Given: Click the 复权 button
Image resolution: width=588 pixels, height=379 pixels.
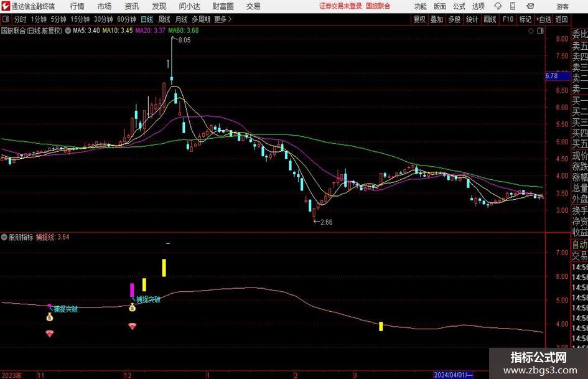Looking at the screenshot, I should [419, 19].
